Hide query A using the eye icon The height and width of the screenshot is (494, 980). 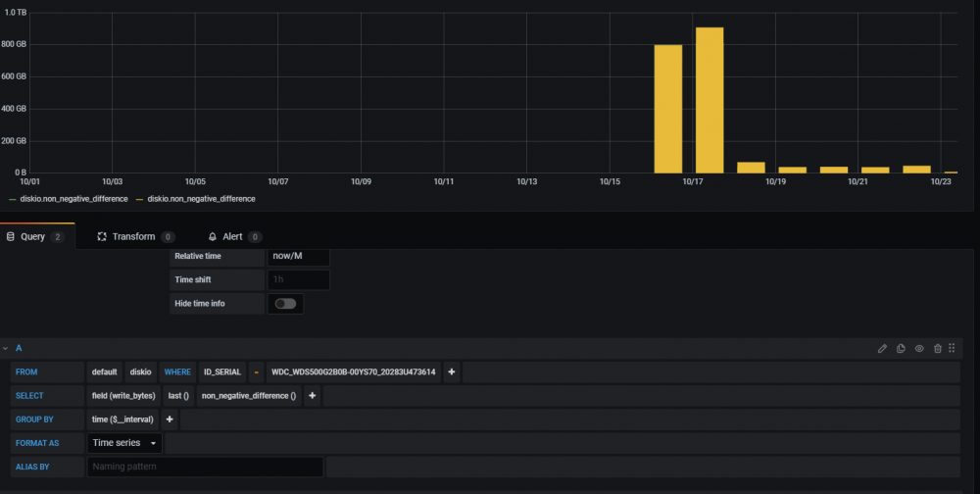919,348
